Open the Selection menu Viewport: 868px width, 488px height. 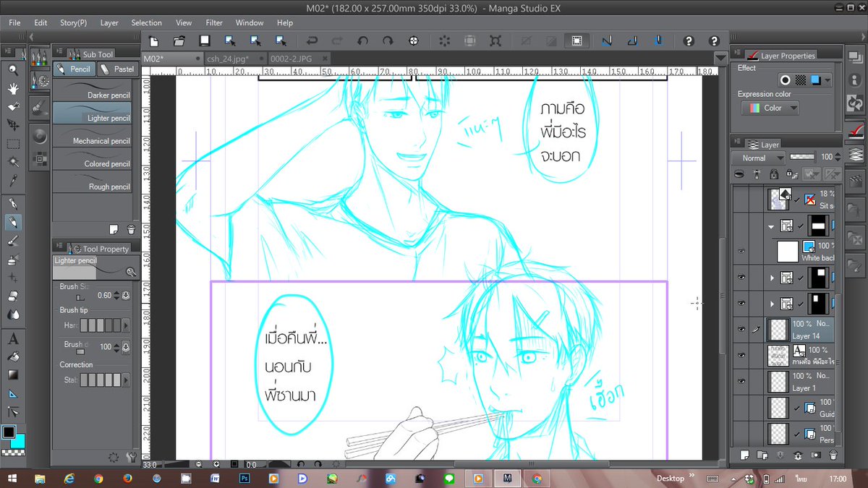point(146,22)
